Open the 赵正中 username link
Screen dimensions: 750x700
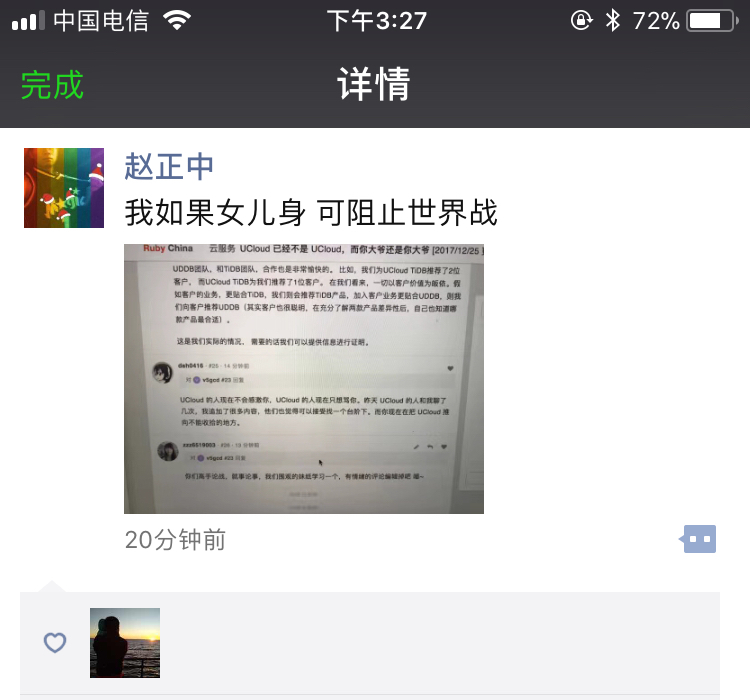click(169, 167)
